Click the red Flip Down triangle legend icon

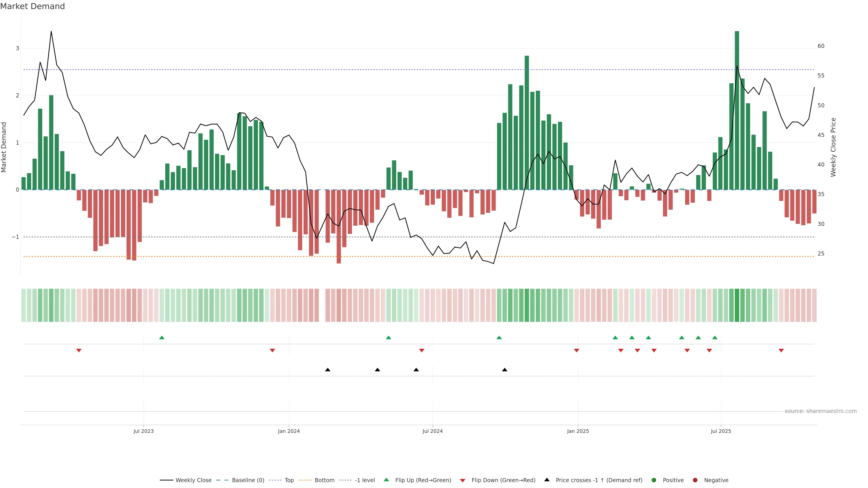tap(463, 480)
